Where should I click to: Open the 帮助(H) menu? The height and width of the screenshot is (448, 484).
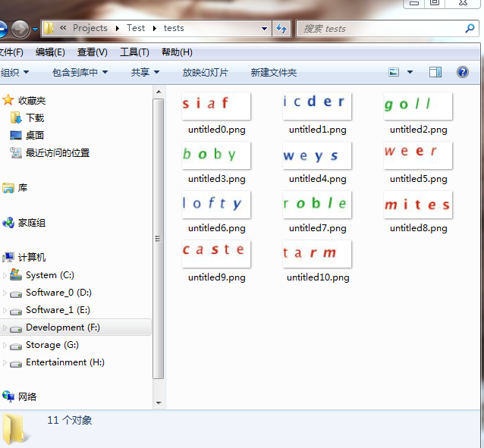coord(177,52)
